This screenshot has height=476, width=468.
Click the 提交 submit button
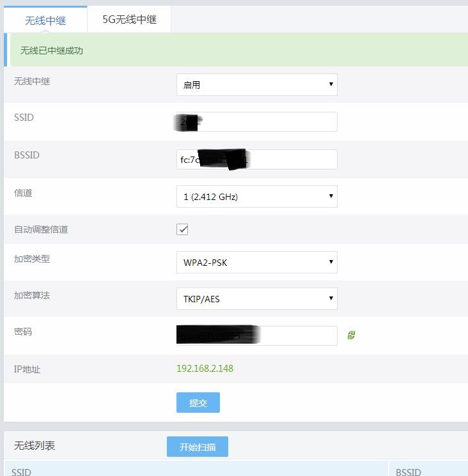coord(198,403)
